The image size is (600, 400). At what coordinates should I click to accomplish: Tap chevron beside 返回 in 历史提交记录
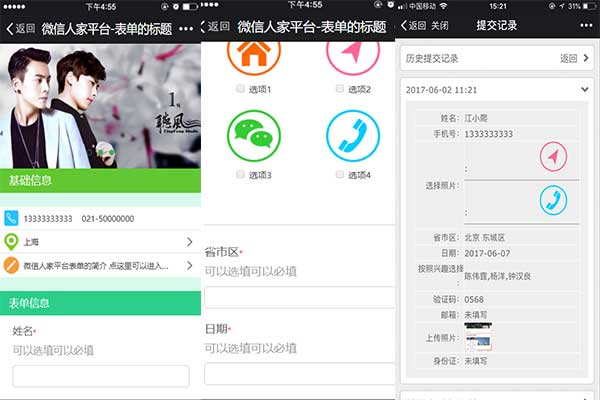coord(586,58)
